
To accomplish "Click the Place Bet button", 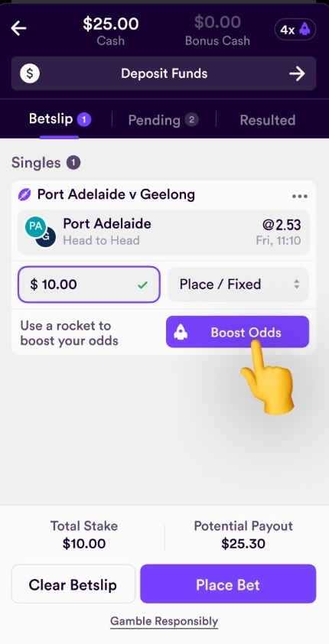I will click(228, 584).
